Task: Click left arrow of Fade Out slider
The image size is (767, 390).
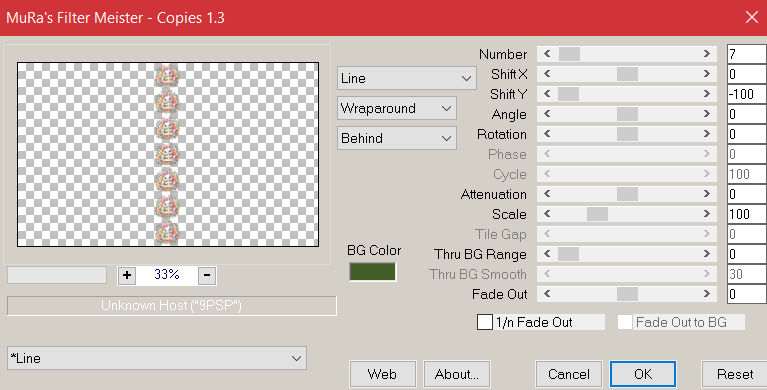Action: 547,294
